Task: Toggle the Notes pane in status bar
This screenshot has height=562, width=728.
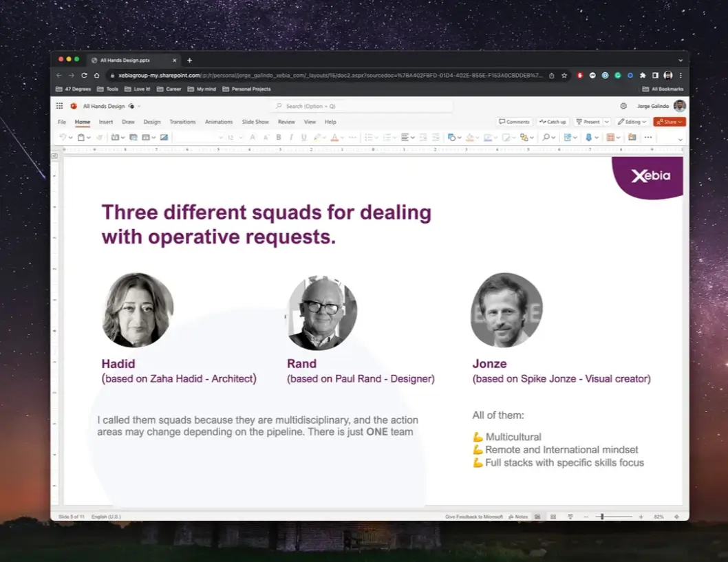Action: click(518, 517)
